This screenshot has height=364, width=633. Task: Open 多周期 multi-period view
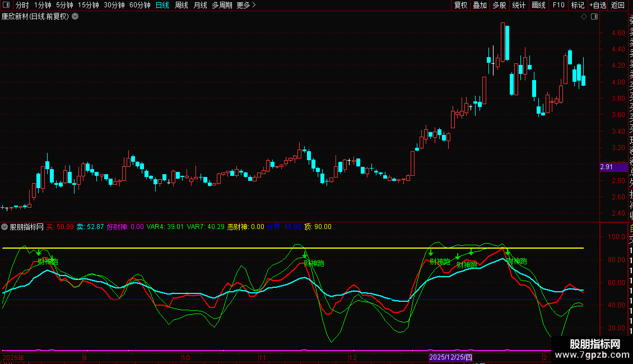pyautogui.click(x=222, y=5)
